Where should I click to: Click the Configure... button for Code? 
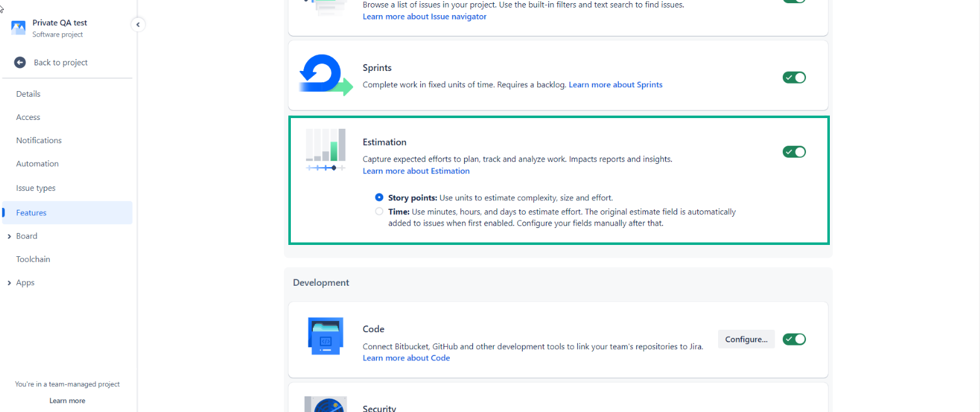pyautogui.click(x=746, y=339)
